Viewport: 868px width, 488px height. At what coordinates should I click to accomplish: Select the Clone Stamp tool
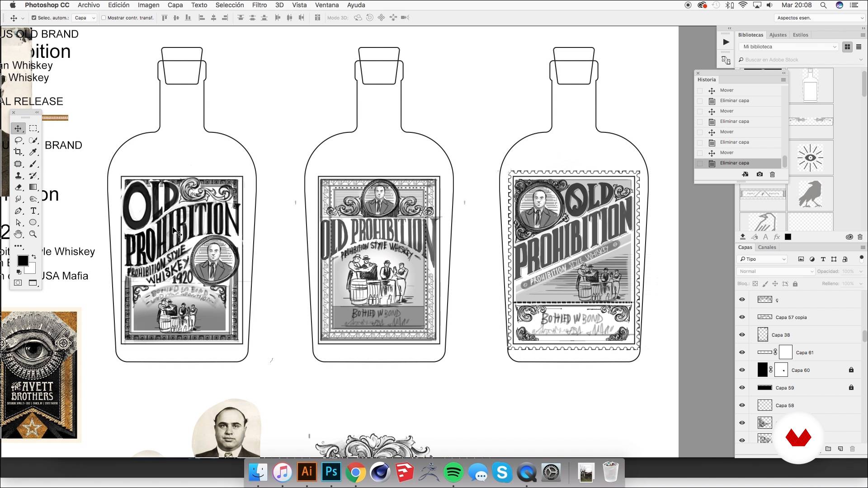[18, 176]
